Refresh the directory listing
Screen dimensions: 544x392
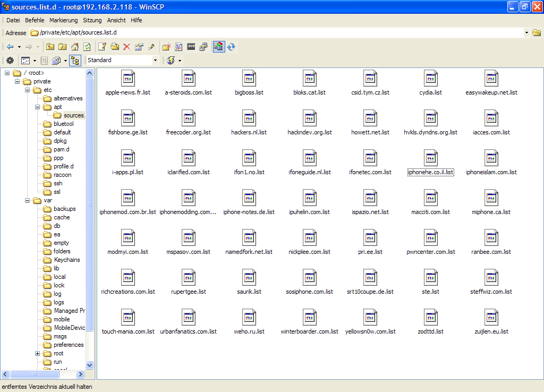point(87,47)
